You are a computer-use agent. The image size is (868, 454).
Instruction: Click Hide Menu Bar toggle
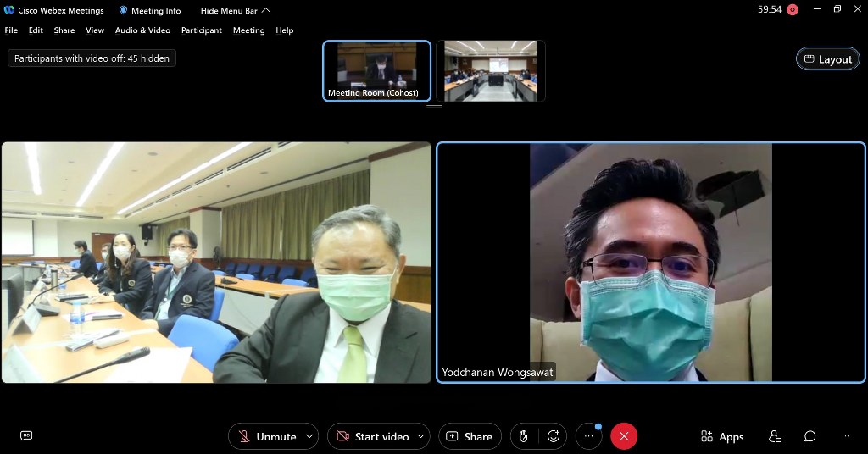pos(236,10)
